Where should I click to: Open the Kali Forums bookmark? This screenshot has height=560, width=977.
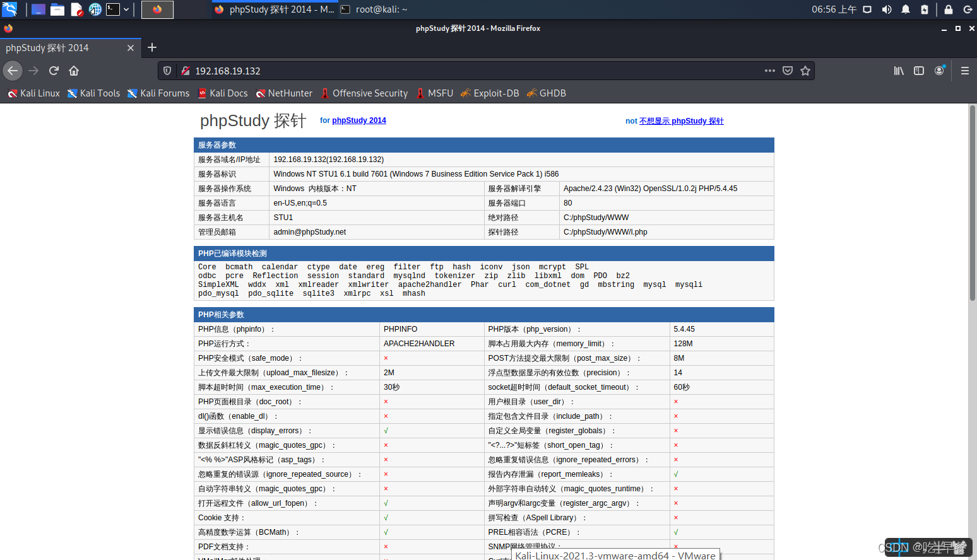click(158, 93)
